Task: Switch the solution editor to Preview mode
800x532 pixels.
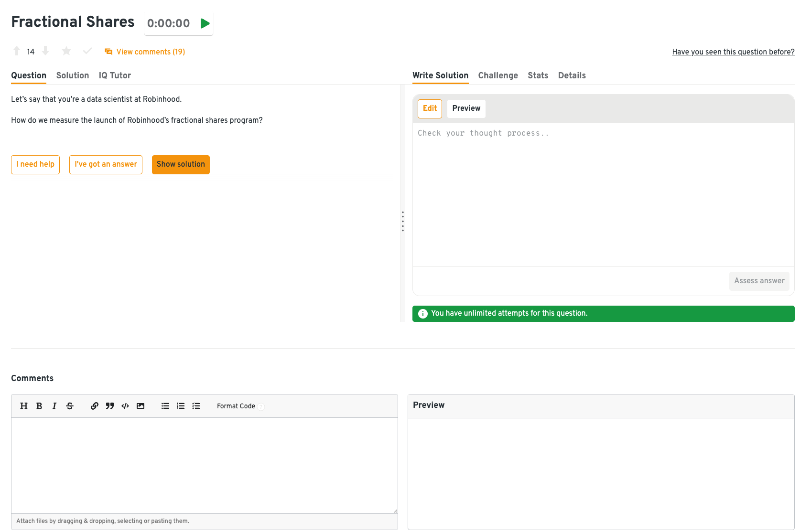Action: [466, 108]
